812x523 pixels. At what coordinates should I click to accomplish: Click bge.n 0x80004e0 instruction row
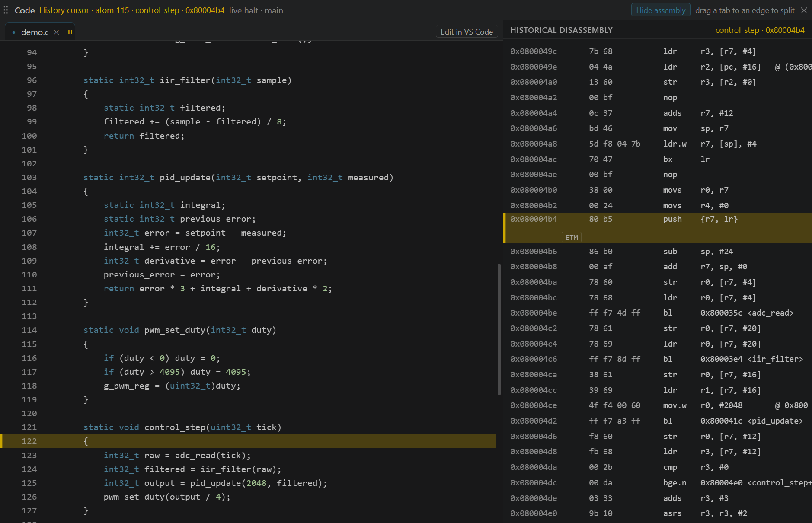(x=658, y=482)
